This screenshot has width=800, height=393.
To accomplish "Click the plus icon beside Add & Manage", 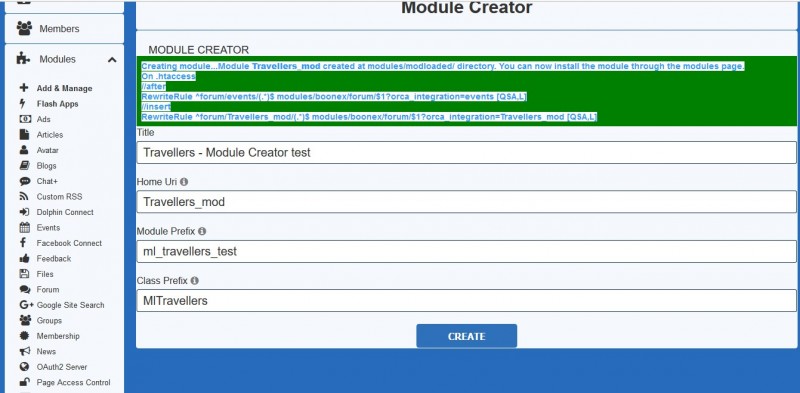I will click(23, 88).
